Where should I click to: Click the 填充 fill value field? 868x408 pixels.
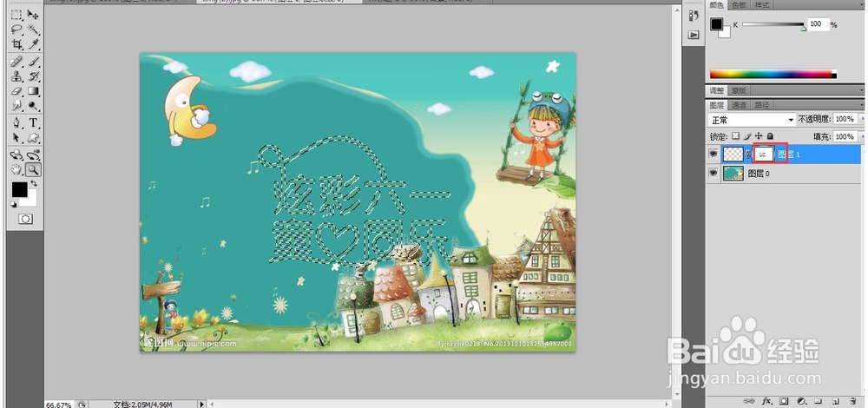845,136
